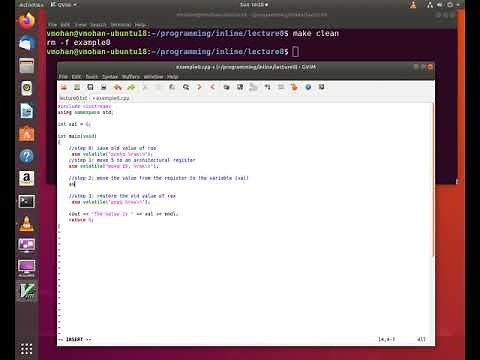The height and width of the screenshot is (360, 480).
Task: Click the Find Help icon in GVim toolbar
Action: [321, 87]
